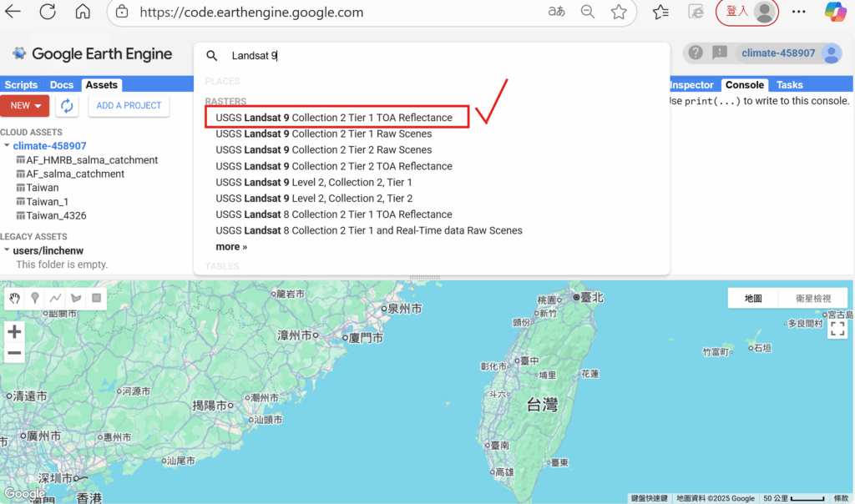Select Landsat 8 Tier 1 Real-Time Raw Scenes
The height and width of the screenshot is (504, 855).
coord(368,230)
